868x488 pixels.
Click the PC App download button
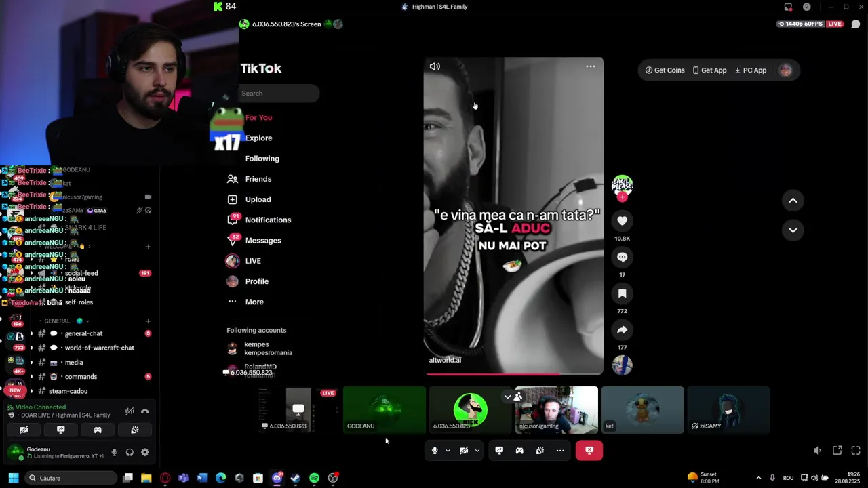coord(751,70)
